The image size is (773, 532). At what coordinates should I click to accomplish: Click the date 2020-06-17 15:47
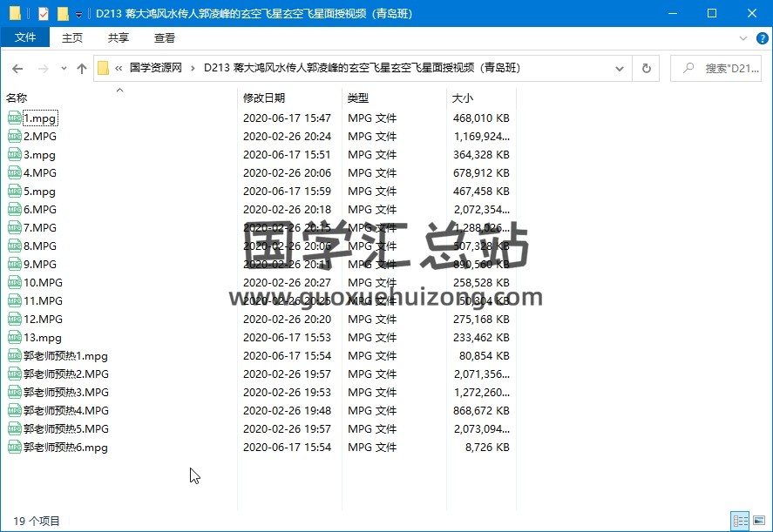tap(287, 118)
